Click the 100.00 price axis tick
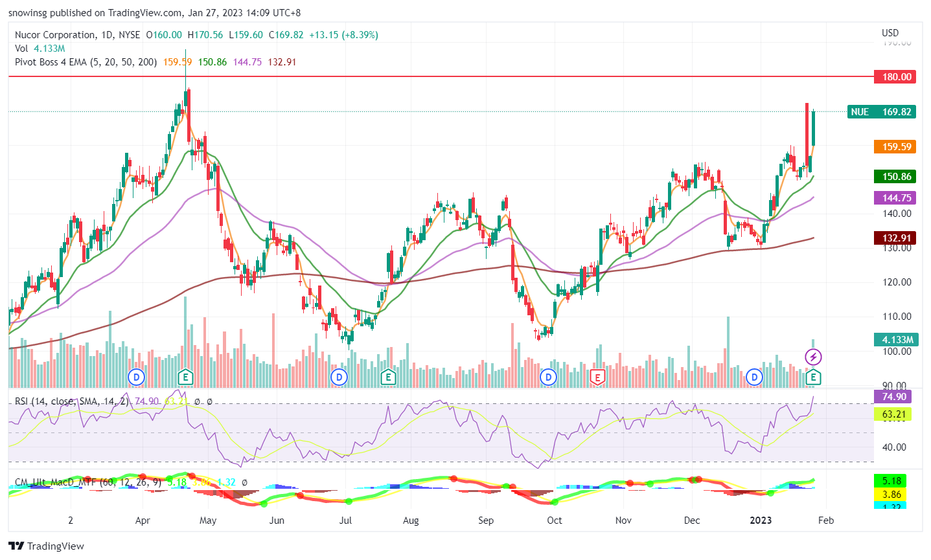 click(x=897, y=351)
